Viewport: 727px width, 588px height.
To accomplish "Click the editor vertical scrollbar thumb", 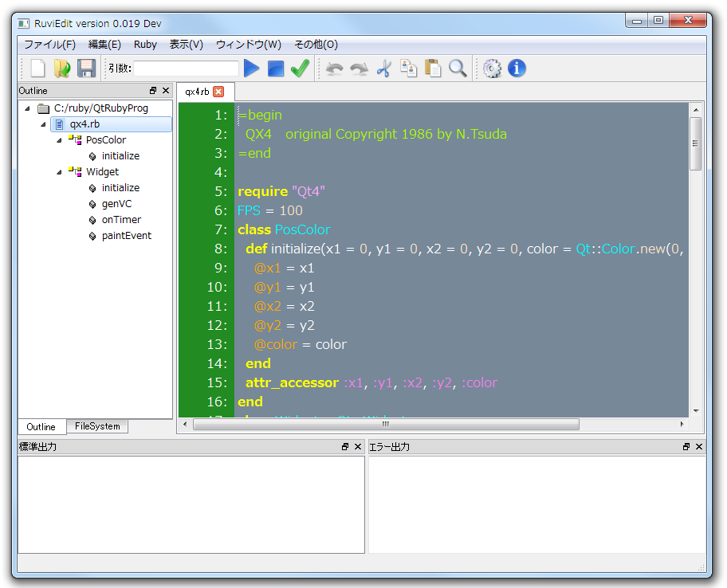I will coord(695,143).
